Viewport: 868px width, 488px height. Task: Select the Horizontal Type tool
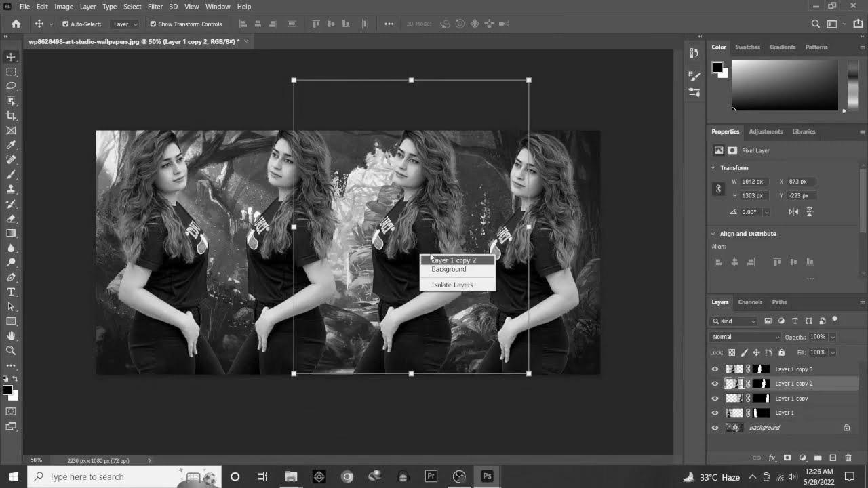point(11,292)
